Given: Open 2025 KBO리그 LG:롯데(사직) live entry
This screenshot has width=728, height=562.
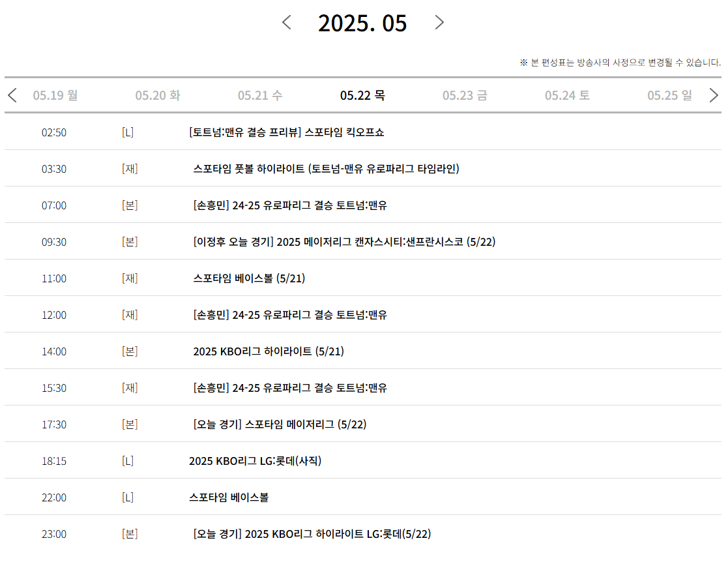Looking at the screenshot, I should [255, 461].
